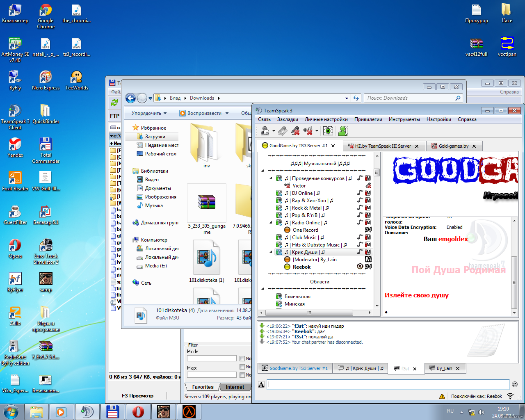Switch to Gold-games.by server tab
The image size is (525, 420).
(454, 146)
